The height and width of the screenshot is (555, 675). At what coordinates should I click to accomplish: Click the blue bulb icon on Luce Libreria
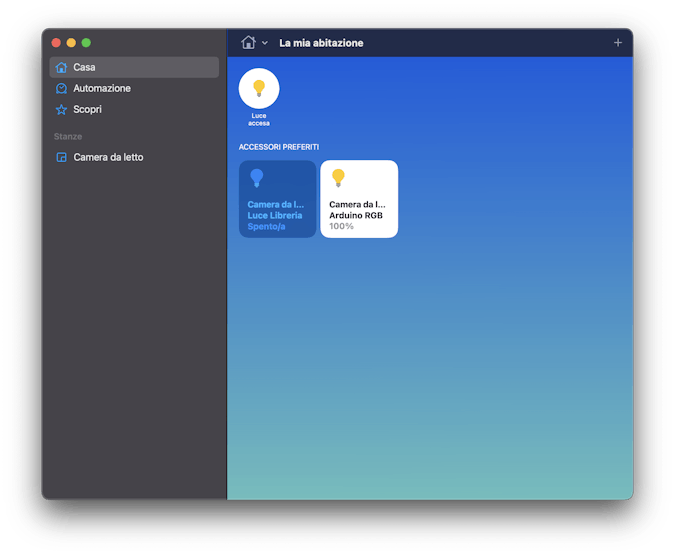256,178
